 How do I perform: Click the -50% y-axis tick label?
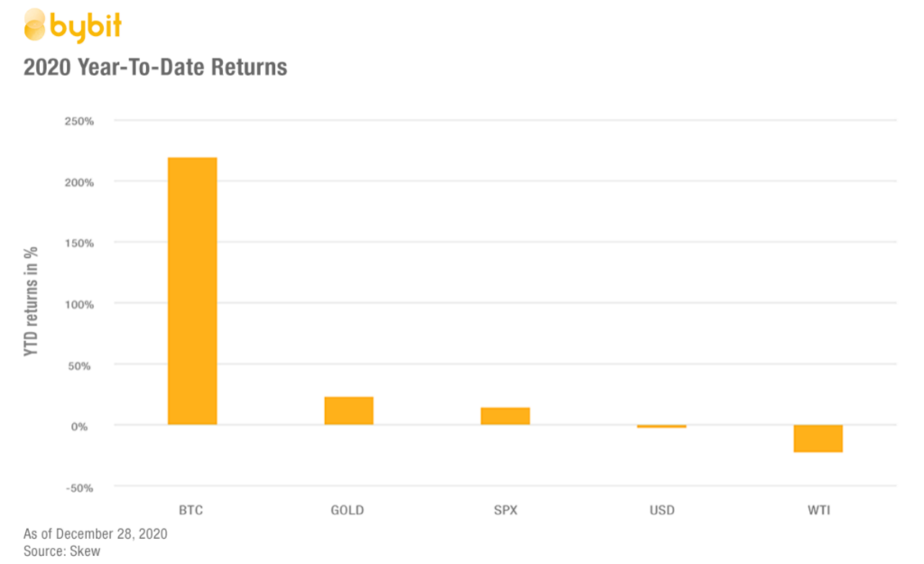pyautogui.click(x=79, y=488)
